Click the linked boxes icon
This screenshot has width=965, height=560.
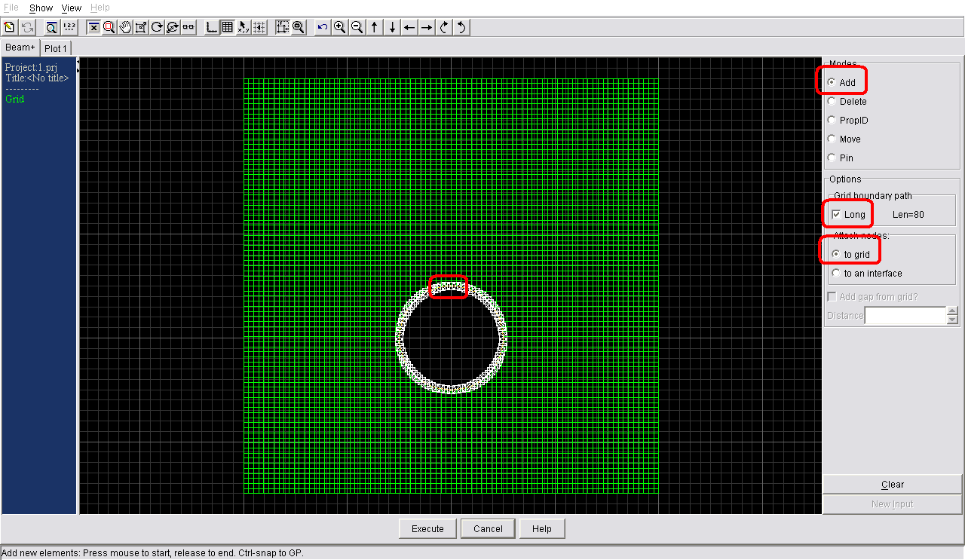tap(188, 27)
